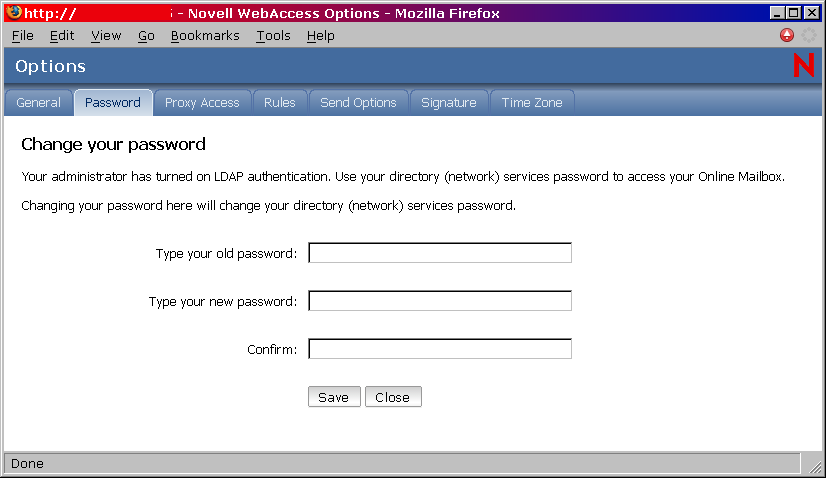Open the Rules tab

click(280, 103)
